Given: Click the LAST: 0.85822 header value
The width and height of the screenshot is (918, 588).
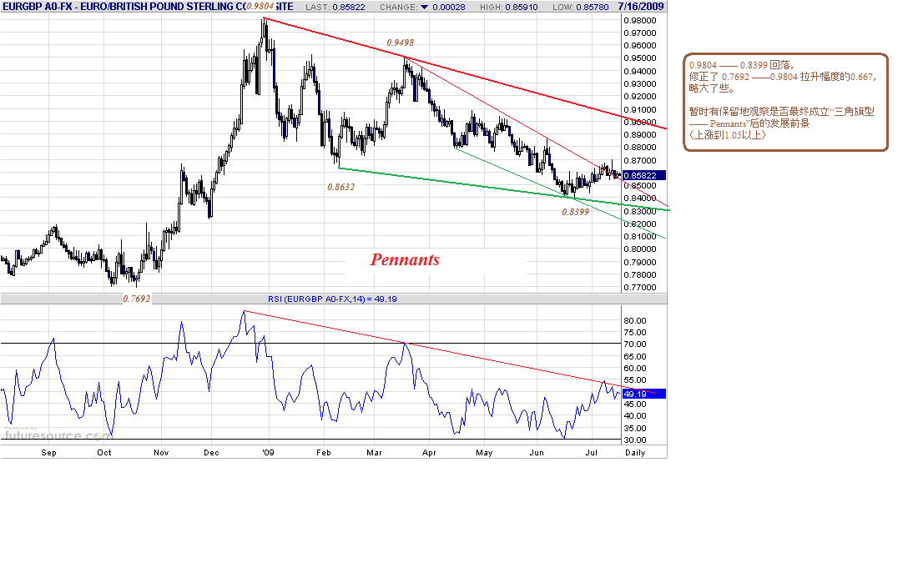Looking at the screenshot, I should point(335,7).
